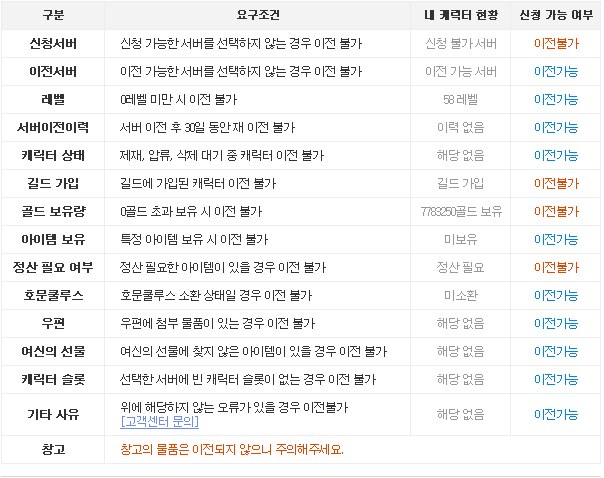
Task: Click the 내 케릭터 현황 column header
Action: 460,16
